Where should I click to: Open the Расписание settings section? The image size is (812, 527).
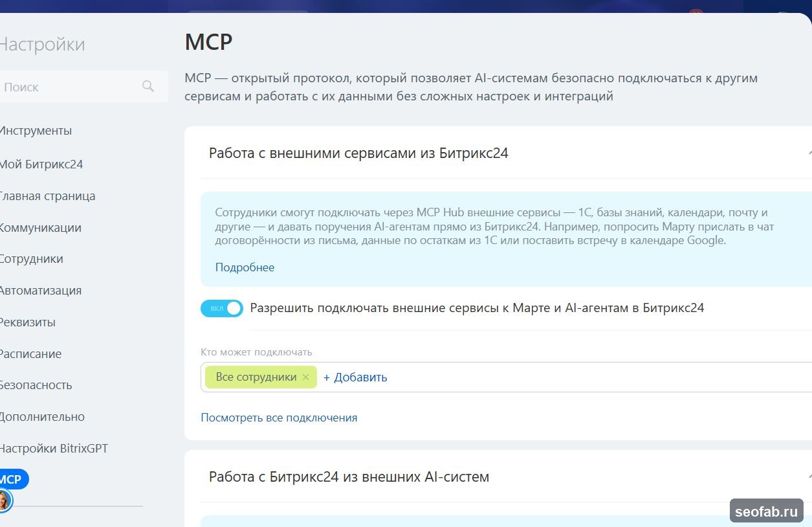[x=30, y=354]
